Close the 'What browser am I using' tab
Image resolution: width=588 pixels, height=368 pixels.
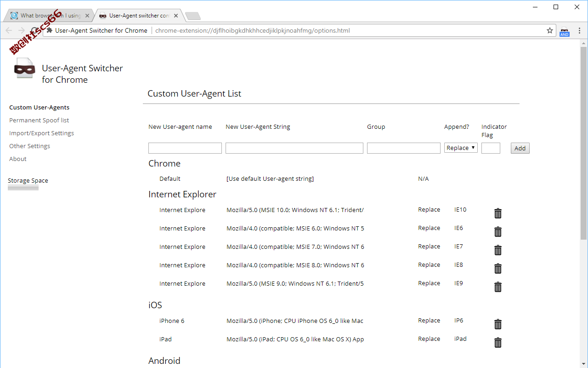pyautogui.click(x=87, y=16)
